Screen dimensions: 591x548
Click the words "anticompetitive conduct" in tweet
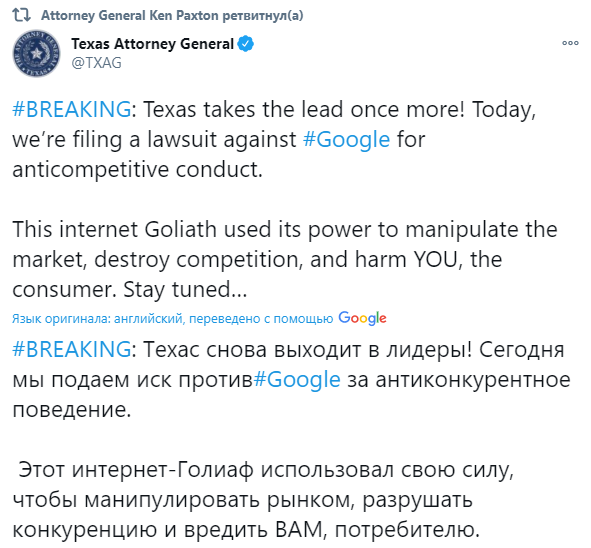click(137, 170)
